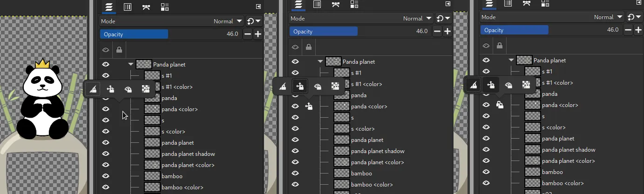
Task: Hide the bamboo layer in the left panel
Action: (x=106, y=176)
